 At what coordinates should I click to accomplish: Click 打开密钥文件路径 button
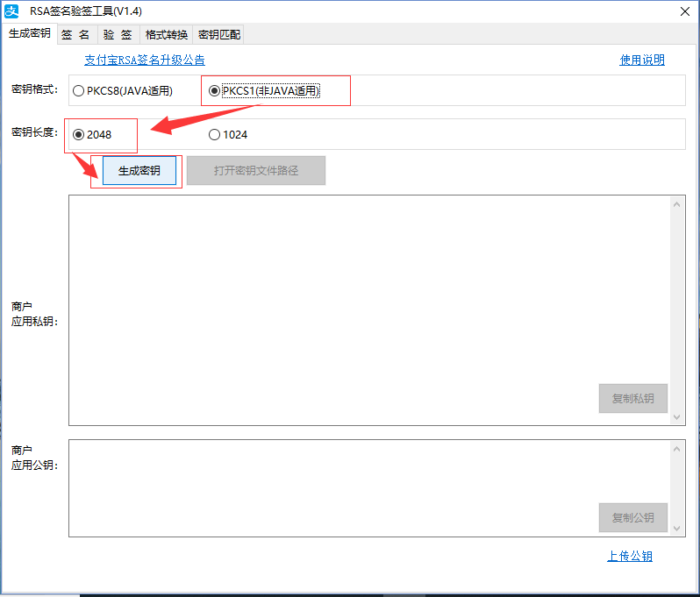click(256, 170)
